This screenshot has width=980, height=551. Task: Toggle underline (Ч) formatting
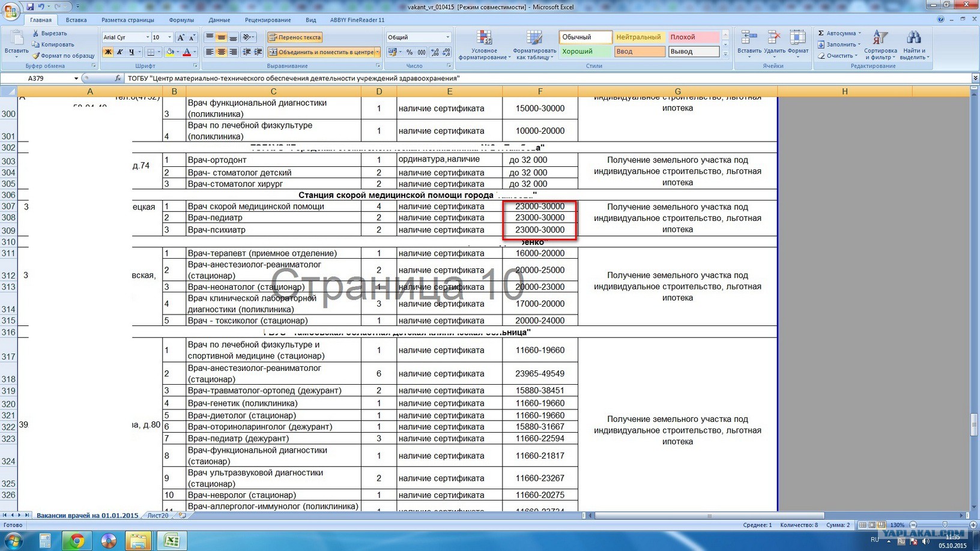pos(131,52)
